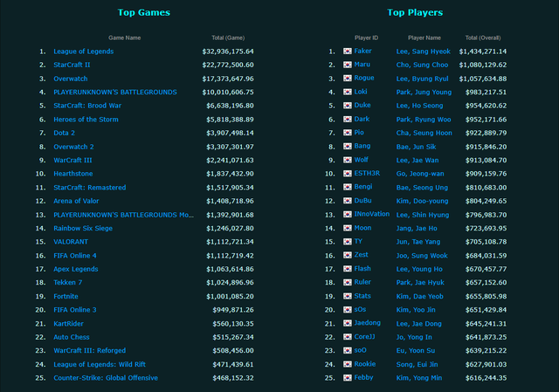Click the flag icon beside INnoVation
Screen dimensions: 559x392
(348, 215)
